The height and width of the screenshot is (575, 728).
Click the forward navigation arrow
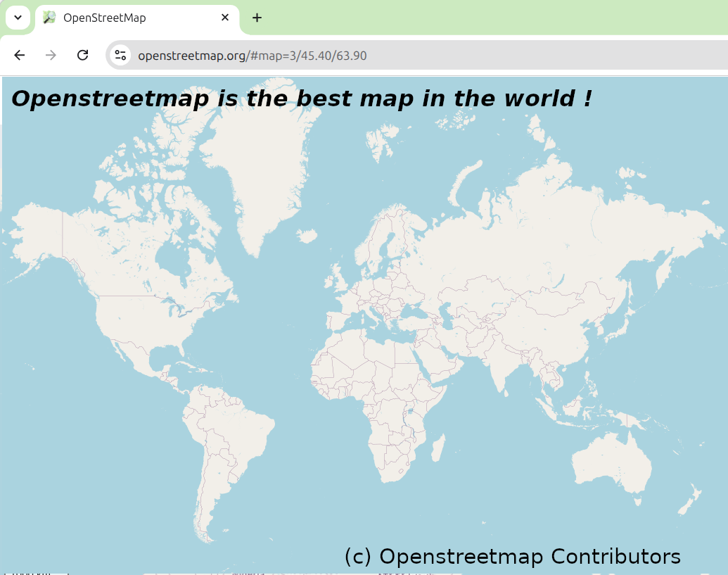tap(50, 55)
